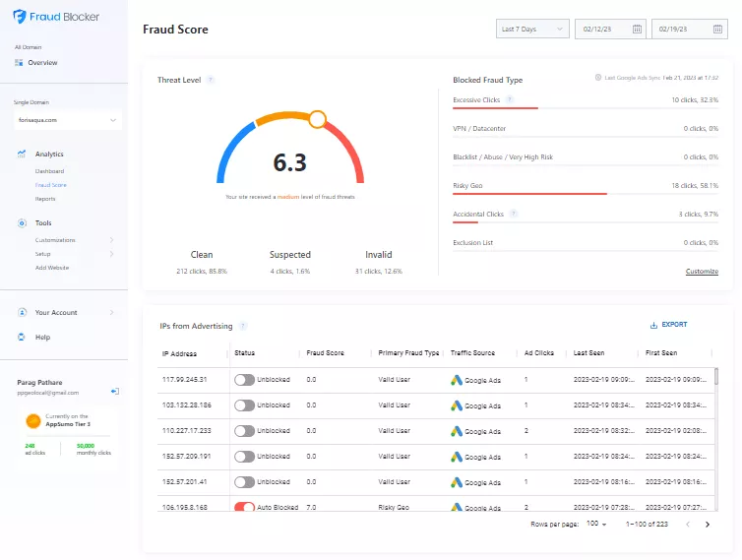Click the logout icon beside Parag Pathare

pyautogui.click(x=115, y=391)
